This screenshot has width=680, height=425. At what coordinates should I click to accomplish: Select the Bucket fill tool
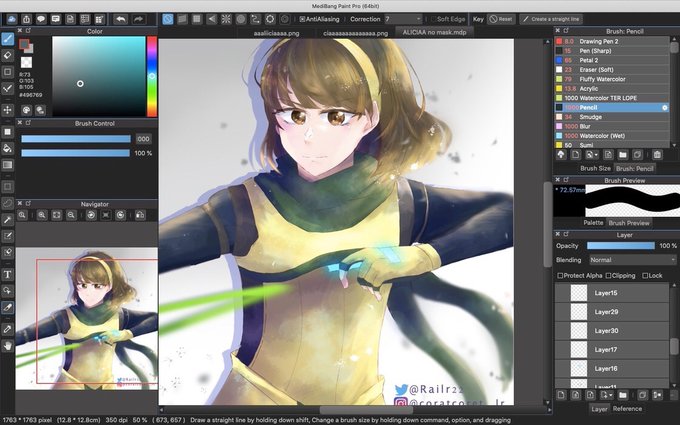point(7,148)
